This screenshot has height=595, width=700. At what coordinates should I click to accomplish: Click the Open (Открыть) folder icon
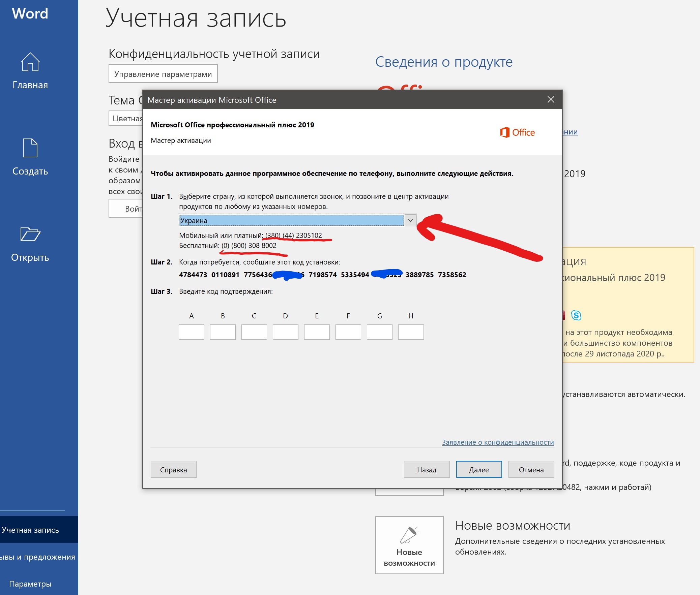coord(30,234)
